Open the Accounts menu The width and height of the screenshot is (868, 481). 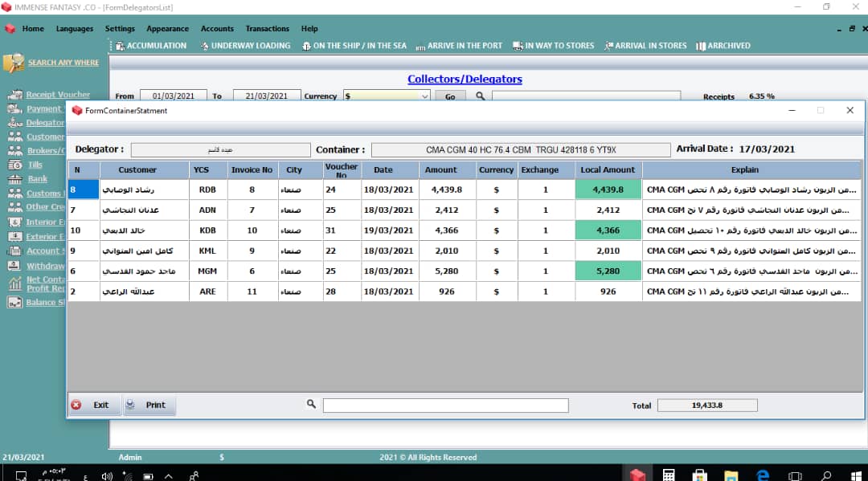217,29
